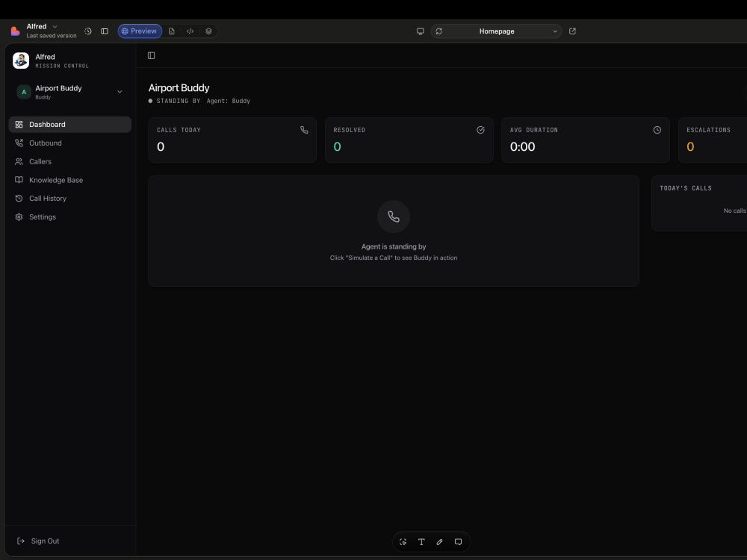Viewport: 747px width, 560px height.
Task: Click the Simulate a Call hint text
Action: [394, 258]
